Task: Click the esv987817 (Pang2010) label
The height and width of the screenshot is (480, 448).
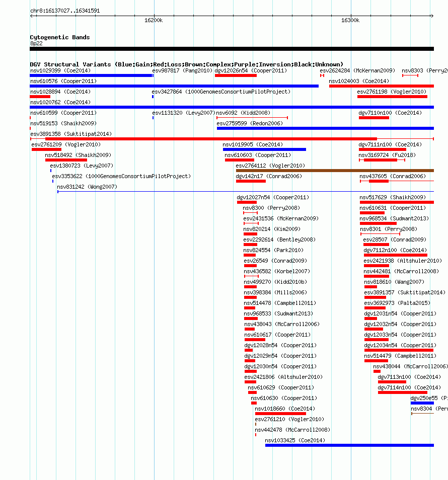Action: click(182, 71)
